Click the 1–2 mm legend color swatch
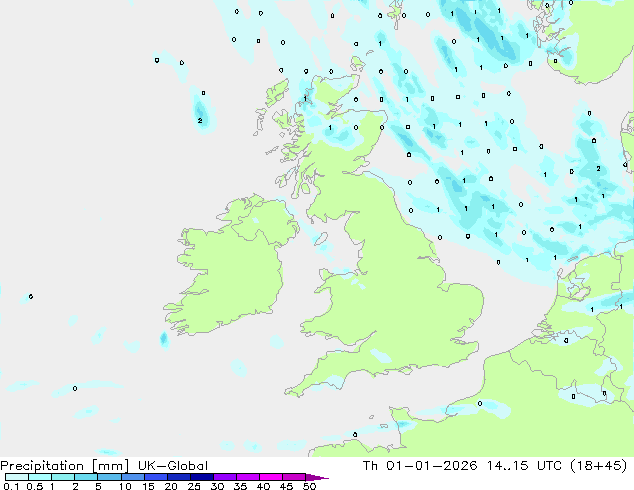 [x=63, y=477]
